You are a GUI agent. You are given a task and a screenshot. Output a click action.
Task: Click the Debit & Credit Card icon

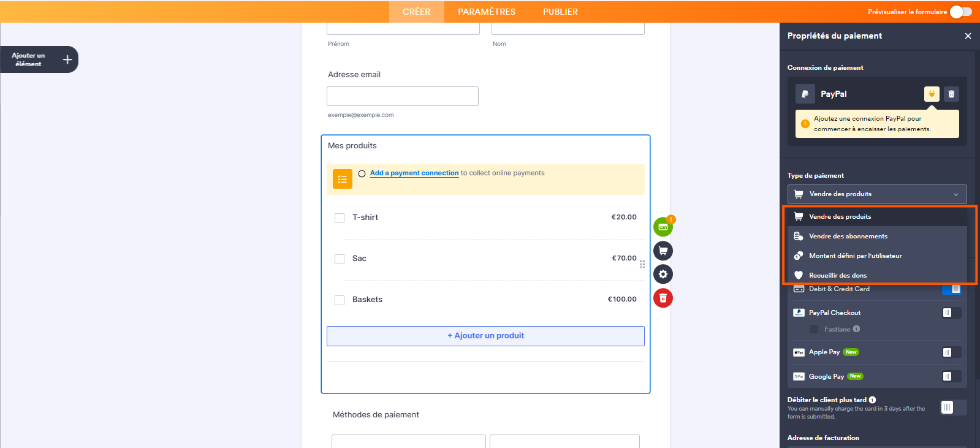click(x=799, y=289)
